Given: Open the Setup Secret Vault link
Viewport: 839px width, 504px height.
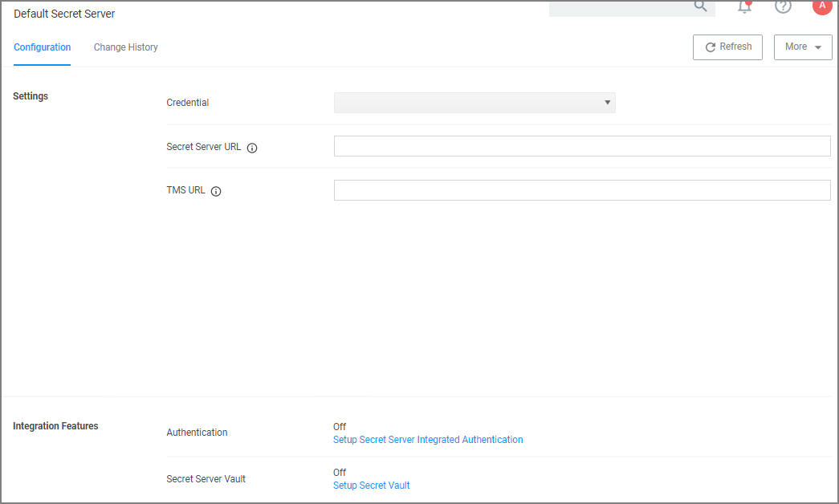Looking at the screenshot, I should (x=372, y=486).
